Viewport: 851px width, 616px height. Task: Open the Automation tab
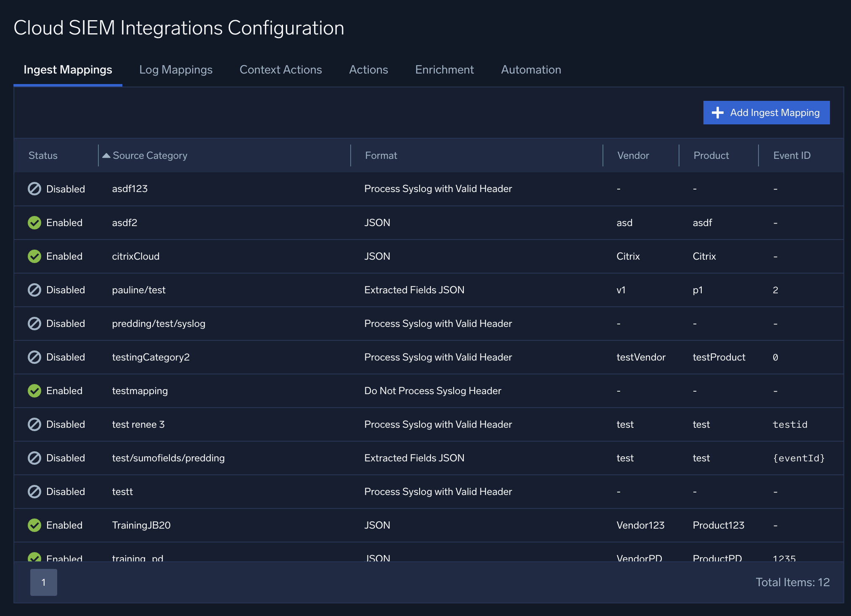[531, 70]
